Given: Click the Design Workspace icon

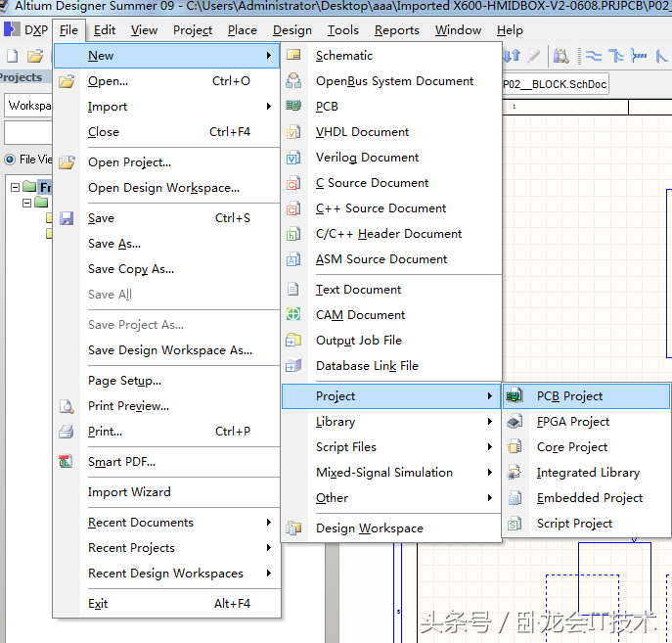Looking at the screenshot, I should [x=293, y=528].
